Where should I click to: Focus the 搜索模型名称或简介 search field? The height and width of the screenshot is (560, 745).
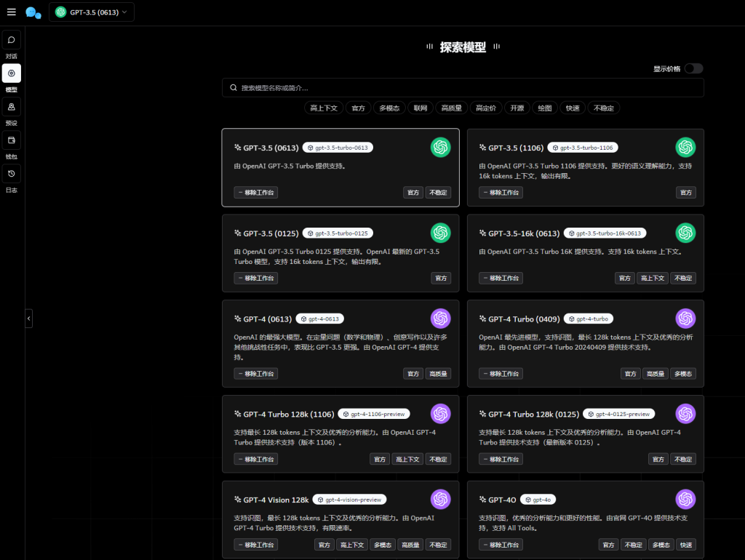(463, 88)
